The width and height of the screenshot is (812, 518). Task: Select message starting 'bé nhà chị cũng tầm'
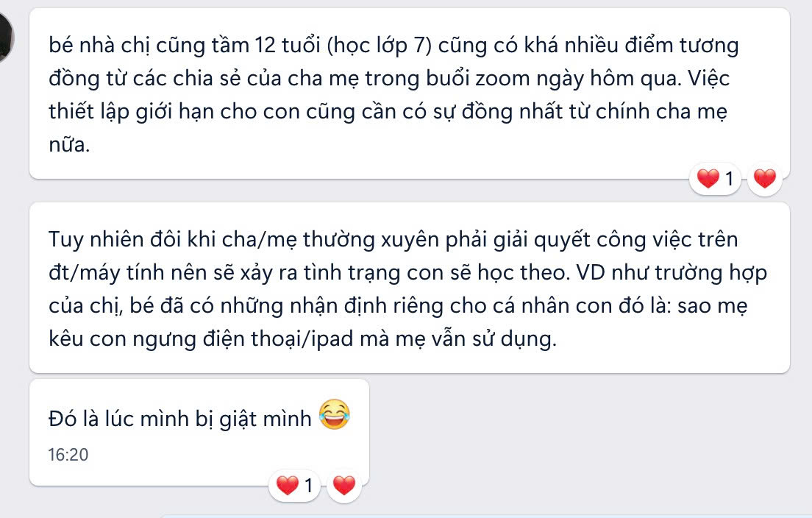click(x=409, y=93)
